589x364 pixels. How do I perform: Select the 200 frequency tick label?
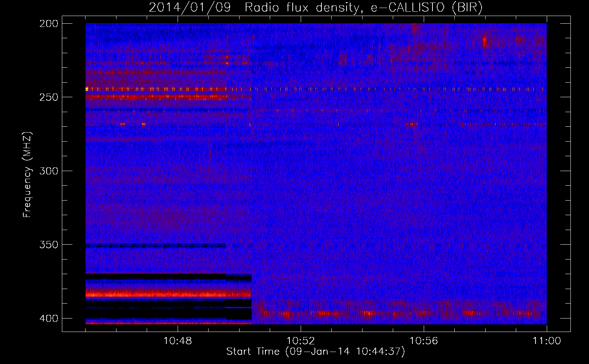click(49, 24)
